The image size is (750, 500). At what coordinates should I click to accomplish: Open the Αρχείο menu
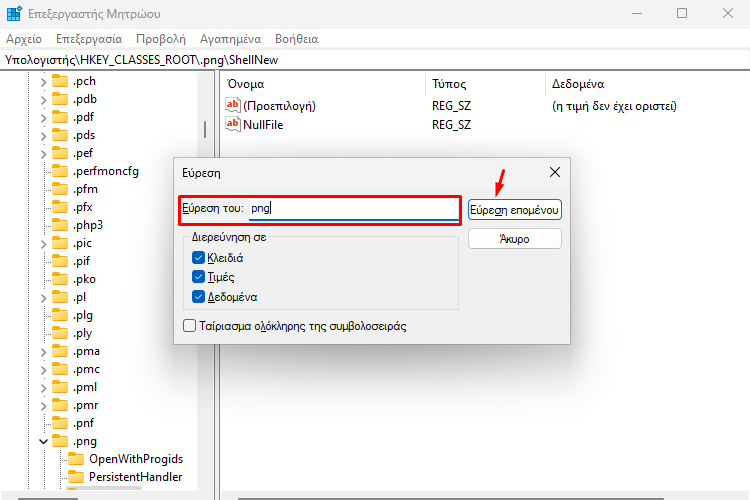[24, 39]
